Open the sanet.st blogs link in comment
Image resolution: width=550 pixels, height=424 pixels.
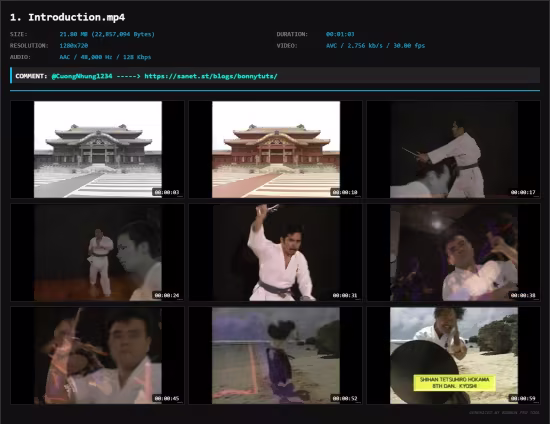(x=211, y=76)
